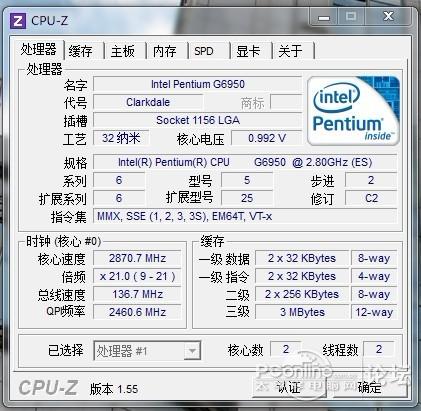Screen dimensions: 421x411
Task: Click the CPU-Z purple Z title icon
Action: (18, 21)
